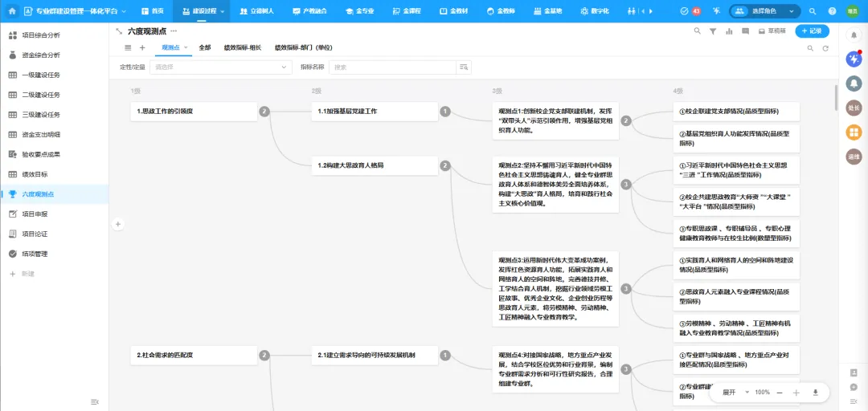
Task: Collapse the node badge beside 1.思政工作的引领度
Action: (264, 112)
